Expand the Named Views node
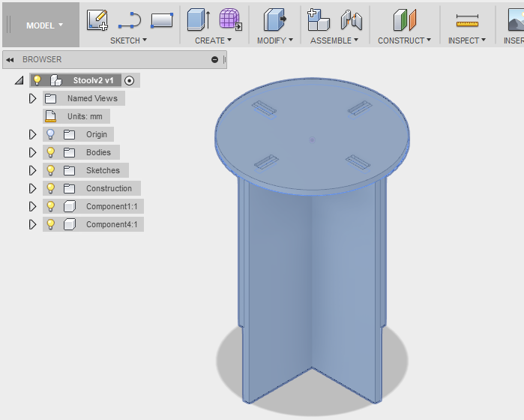Image resolution: width=524 pixels, height=420 pixels. (32, 99)
